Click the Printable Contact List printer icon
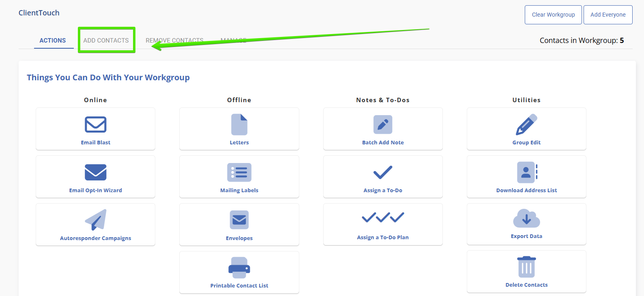Image resolution: width=644 pixels, height=296 pixels. (239, 268)
